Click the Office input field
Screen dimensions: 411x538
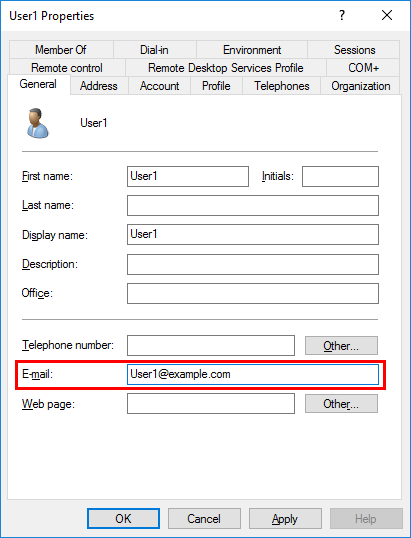pyautogui.click(x=253, y=293)
